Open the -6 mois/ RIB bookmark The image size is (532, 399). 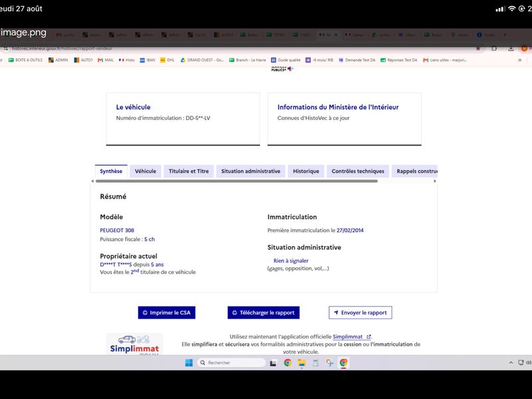pos(319,60)
